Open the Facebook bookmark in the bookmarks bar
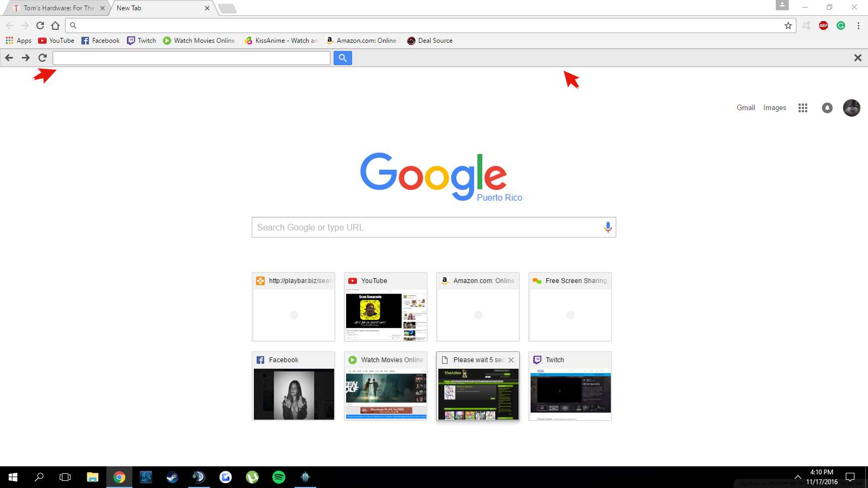The image size is (868, 488). click(x=100, y=41)
